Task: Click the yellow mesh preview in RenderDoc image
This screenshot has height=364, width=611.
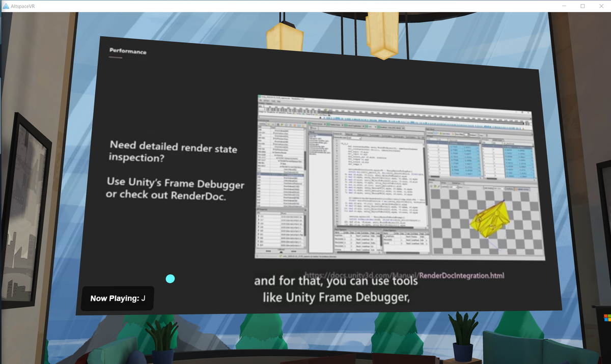Action: pos(491,220)
